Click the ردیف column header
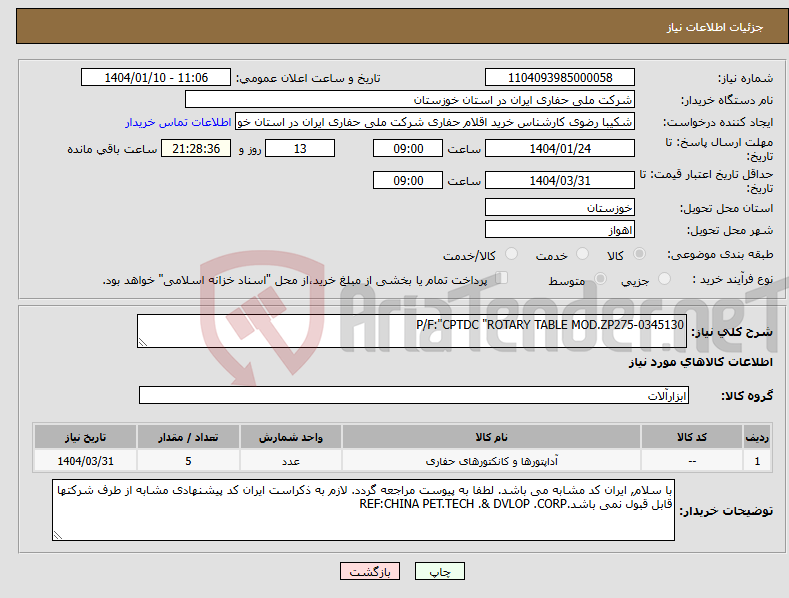 click(757, 437)
